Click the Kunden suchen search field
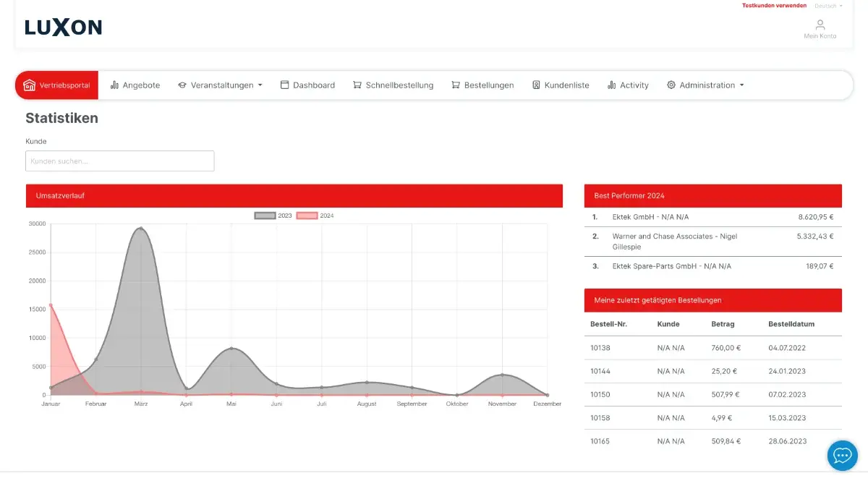The width and height of the screenshot is (868, 481). point(119,161)
